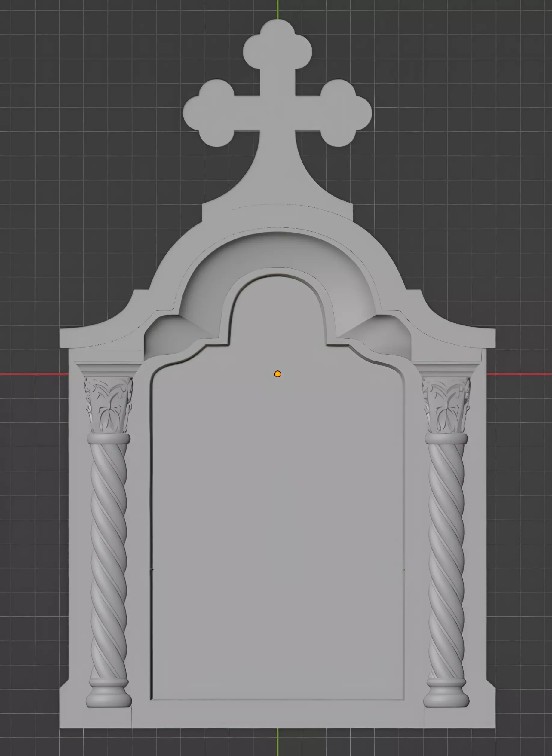Screen dimensions: 552x756
Task: Click the orange origin point of the model
Action: pyautogui.click(x=278, y=374)
